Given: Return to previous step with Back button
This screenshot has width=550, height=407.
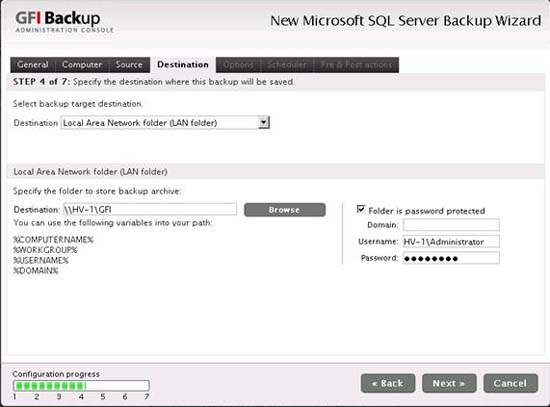Looking at the screenshot, I should [x=388, y=383].
